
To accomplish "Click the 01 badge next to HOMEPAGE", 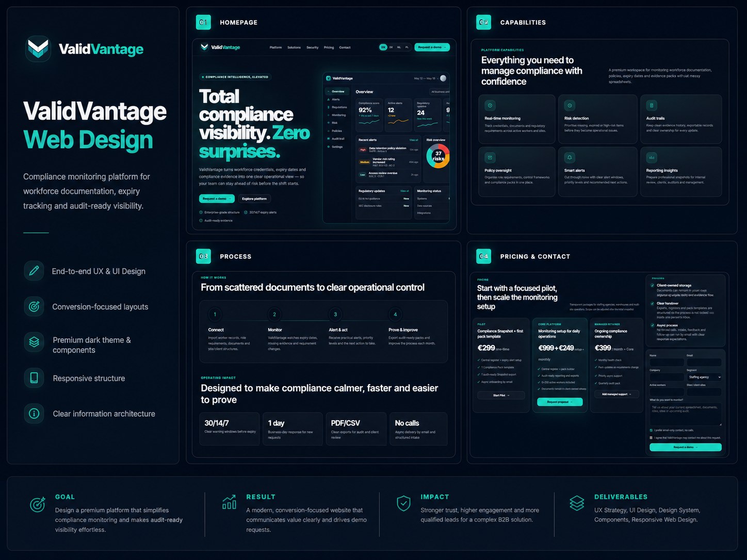I will 203,22.
